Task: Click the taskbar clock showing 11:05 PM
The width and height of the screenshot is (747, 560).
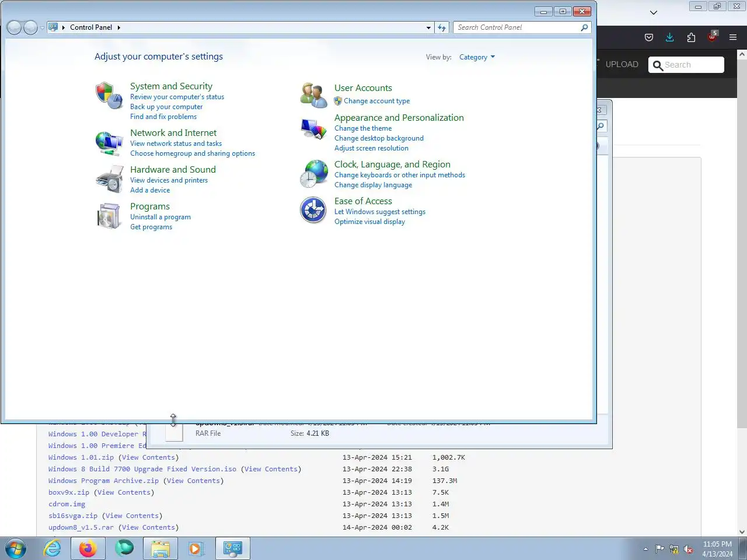Action: [x=717, y=549]
